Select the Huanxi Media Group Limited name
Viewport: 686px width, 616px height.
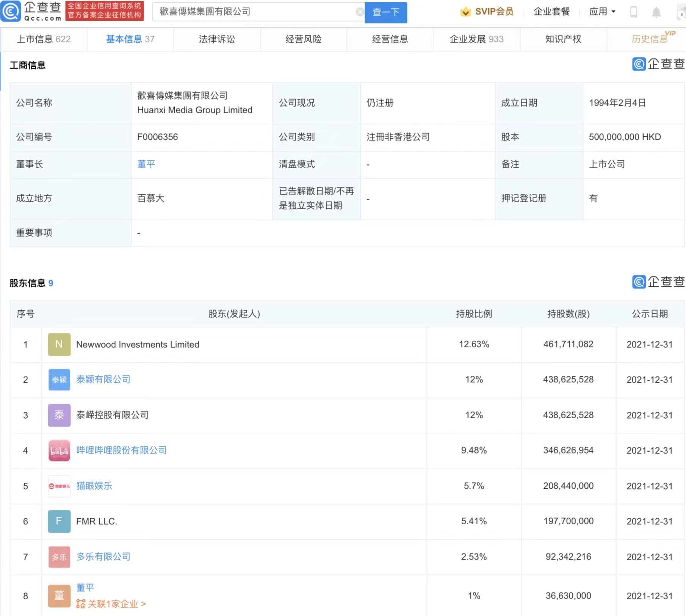click(x=194, y=110)
